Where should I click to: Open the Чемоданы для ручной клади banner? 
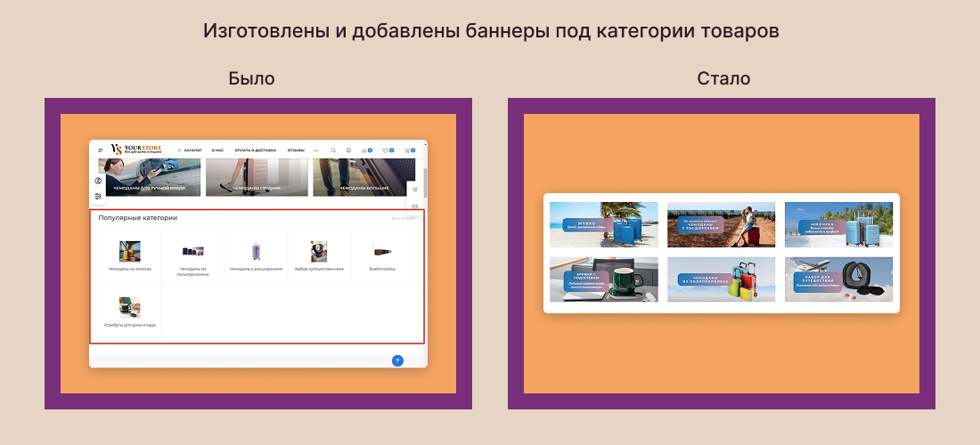pyautogui.click(x=150, y=177)
